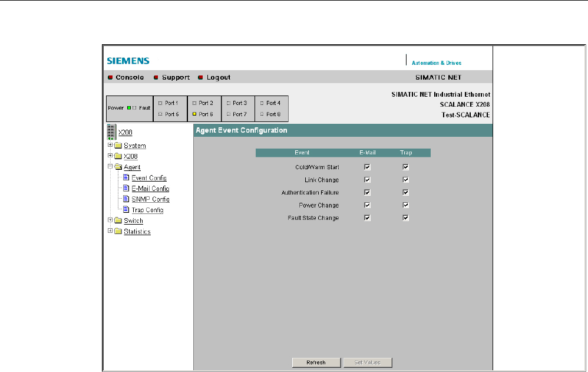588x372 pixels.
Task: Collapse the Agent tree node
Action: coord(110,166)
